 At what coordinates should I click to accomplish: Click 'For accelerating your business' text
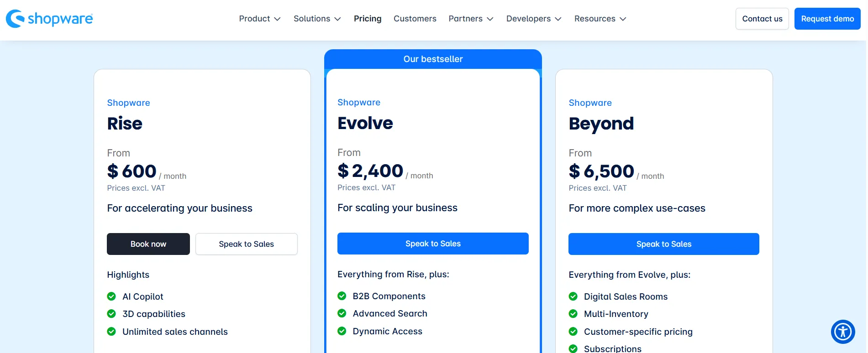point(179,208)
